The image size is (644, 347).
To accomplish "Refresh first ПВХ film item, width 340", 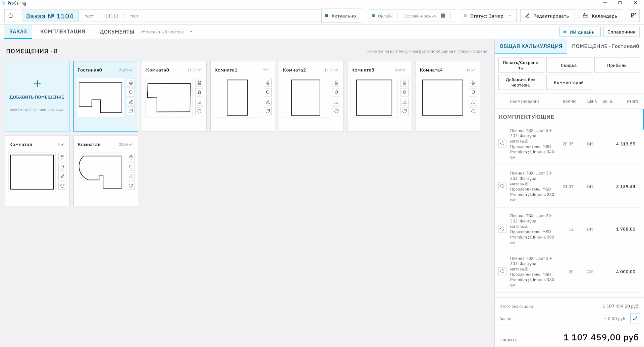I will pyautogui.click(x=502, y=143).
